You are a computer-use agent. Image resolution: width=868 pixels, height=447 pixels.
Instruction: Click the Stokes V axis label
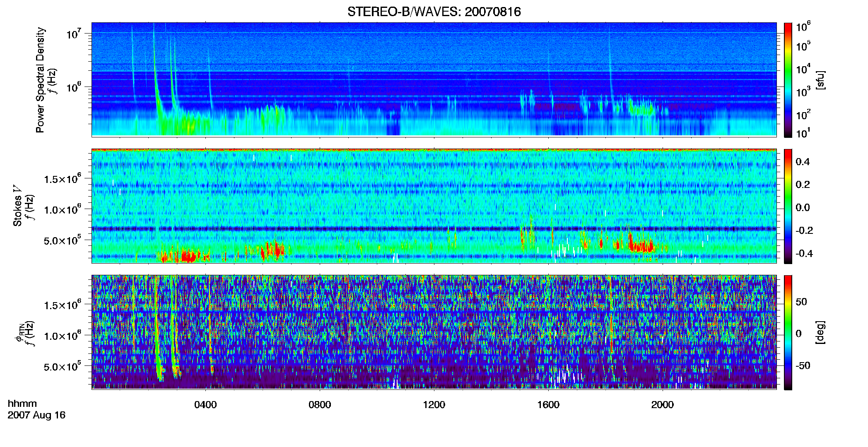tap(17, 206)
